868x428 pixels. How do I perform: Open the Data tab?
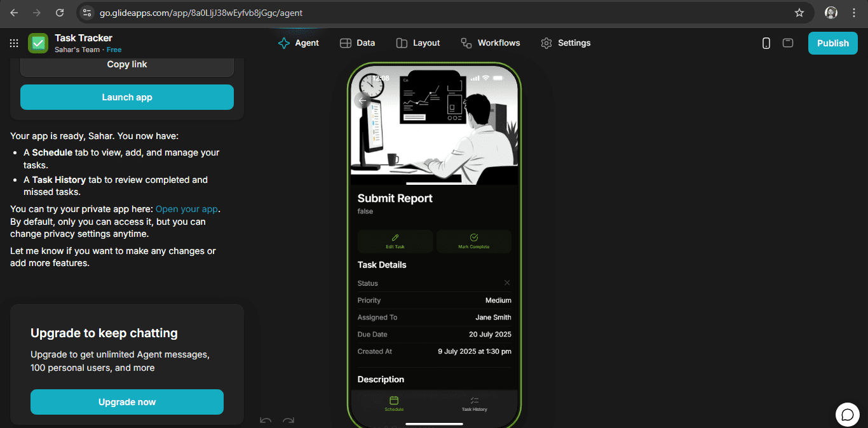(357, 43)
